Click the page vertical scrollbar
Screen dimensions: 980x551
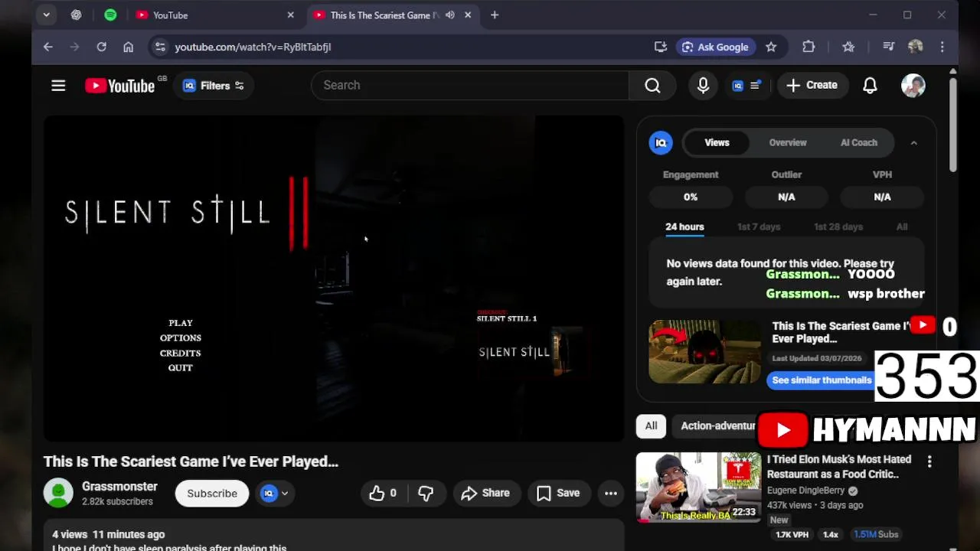coord(952,124)
